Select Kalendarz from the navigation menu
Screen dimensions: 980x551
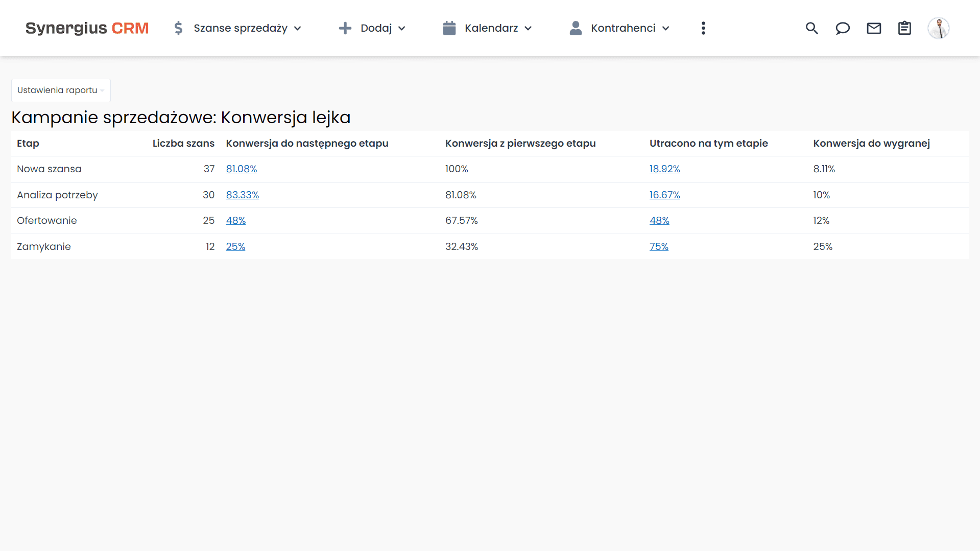pyautogui.click(x=490, y=28)
